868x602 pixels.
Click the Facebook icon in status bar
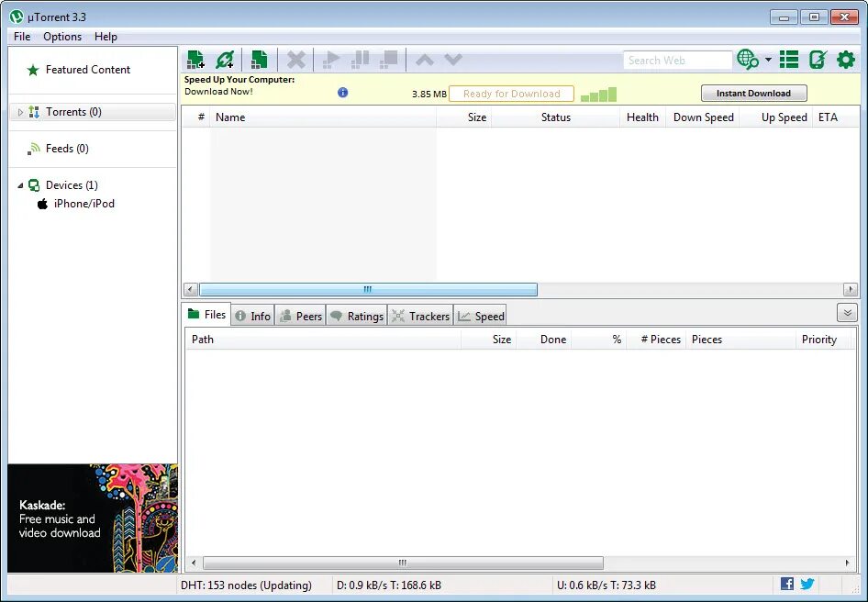pyautogui.click(x=786, y=583)
